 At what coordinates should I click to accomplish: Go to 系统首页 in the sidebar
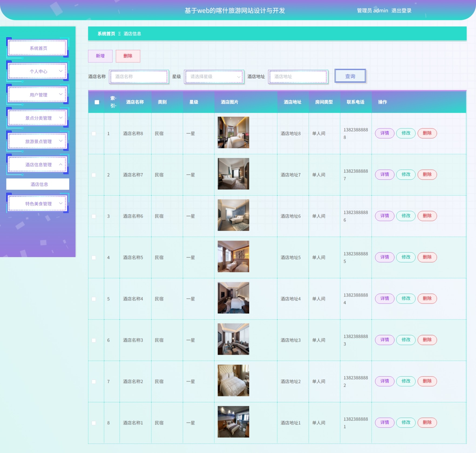coord(38,48)
